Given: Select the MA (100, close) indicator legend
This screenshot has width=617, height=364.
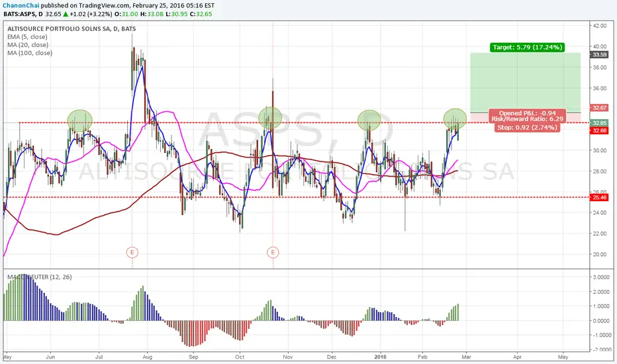Looking at the screenshot, I should [x=30, y=53].
